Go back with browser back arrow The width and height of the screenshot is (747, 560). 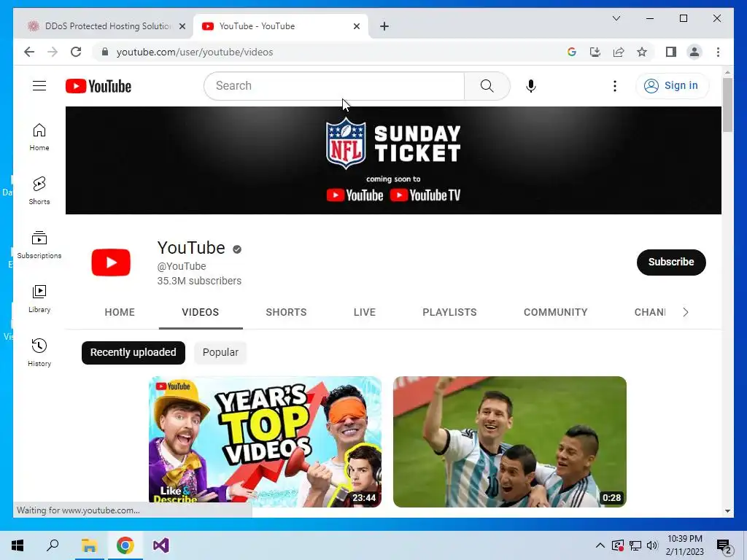pos(29,52)
